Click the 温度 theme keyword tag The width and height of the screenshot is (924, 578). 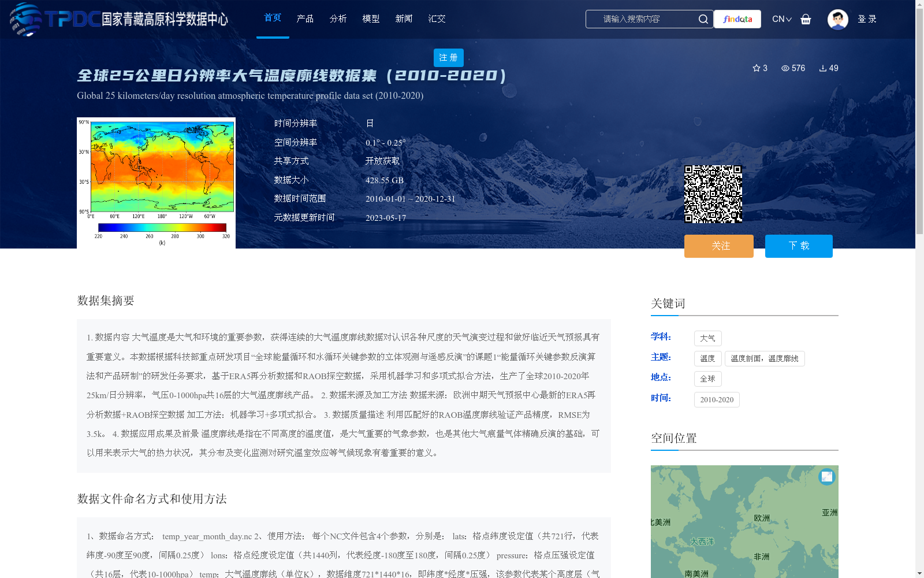(707, 358)
